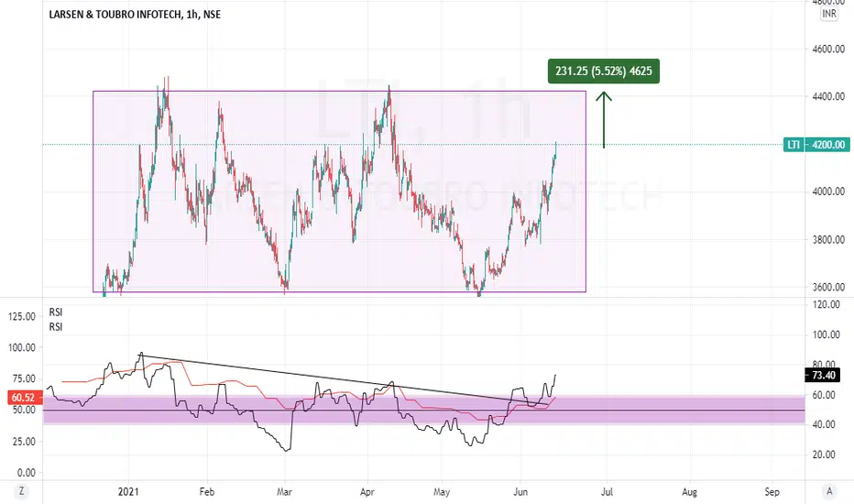Click the 3800.00 price axis label
The height and width of the screenshot is (504, 854).
coord(828,240)
